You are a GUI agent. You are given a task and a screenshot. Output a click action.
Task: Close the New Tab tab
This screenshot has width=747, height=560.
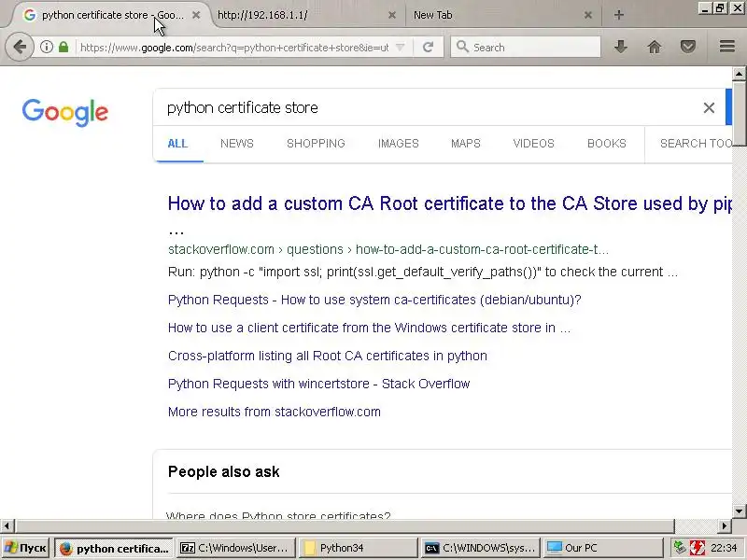coord(588,15)
